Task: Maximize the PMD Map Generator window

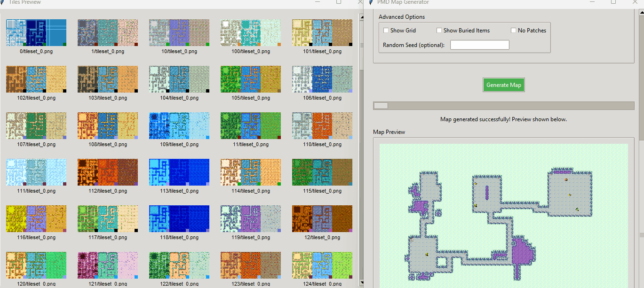Action: click(x=613, y=2)
